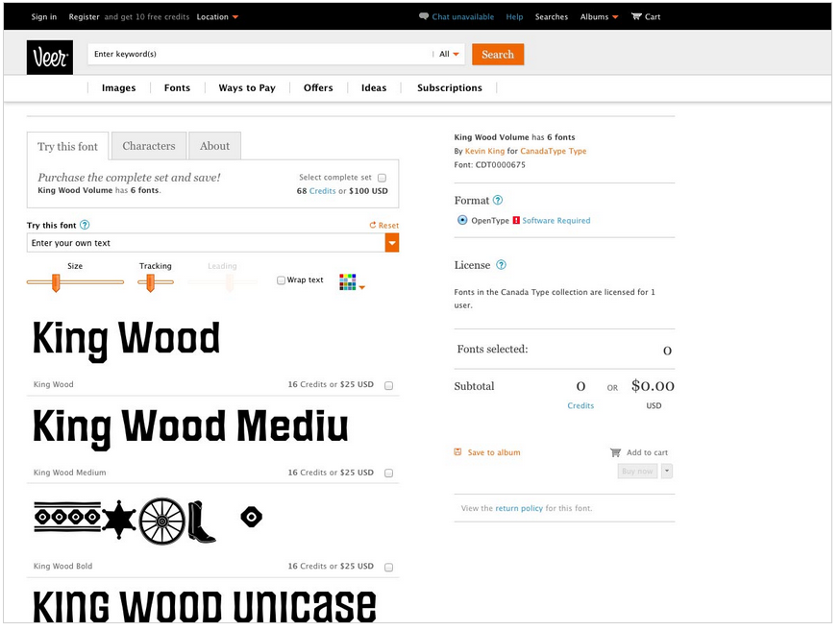This screenshot has height=631, width=840.
Task: Select the King Wood font checkbox
Action: pos(389,385)
